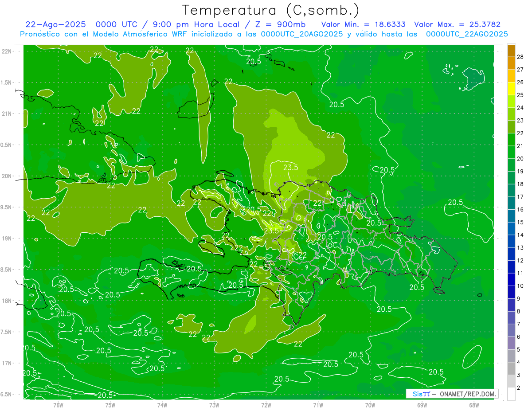The width and height of the screenshot is (532, 411).
Task: Click the '0000 UTC / 9:00 pm Hora Local' text
Action: coord(168,24)
